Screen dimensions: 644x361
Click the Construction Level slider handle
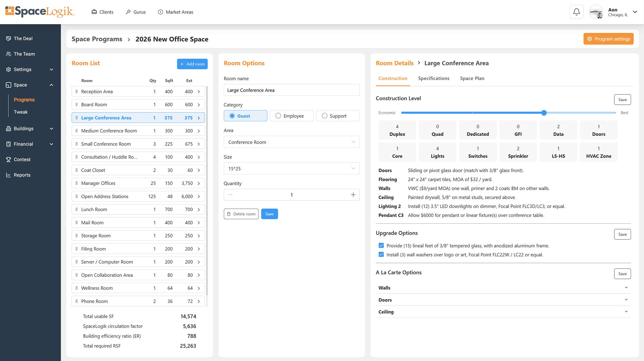(544, 113)
